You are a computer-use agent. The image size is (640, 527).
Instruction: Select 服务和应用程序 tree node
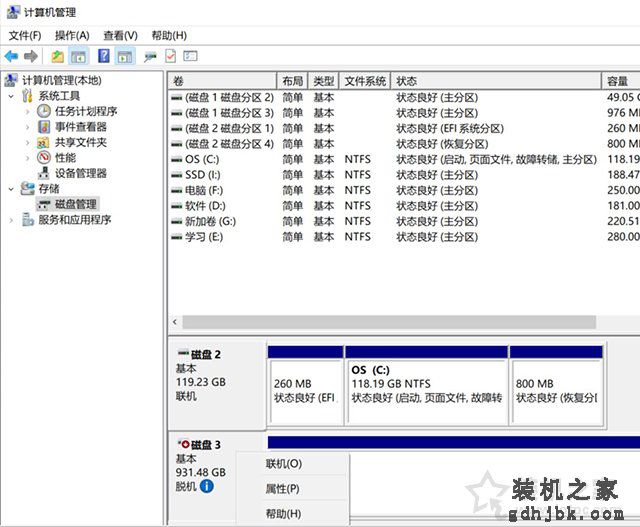click(x=75, y=220)
